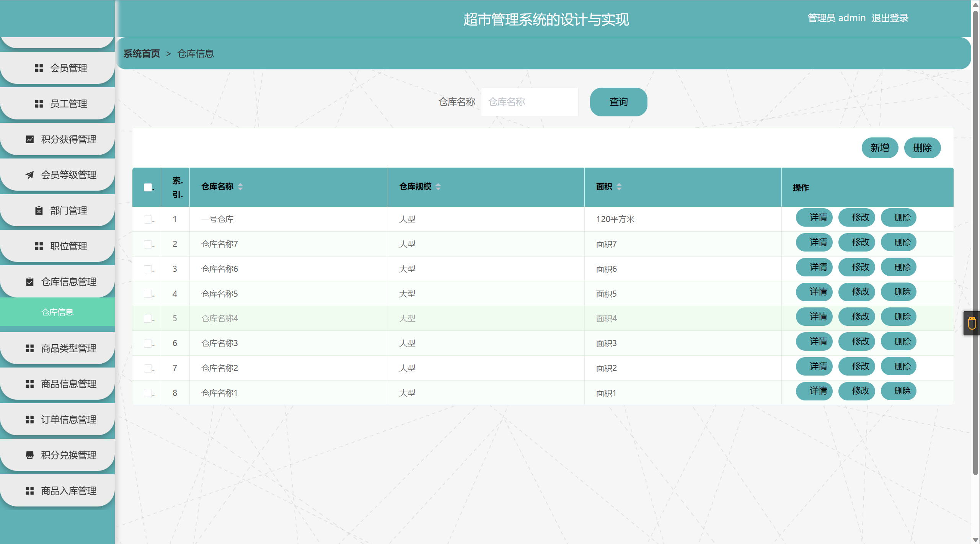Click the 查询 search button

pyautogui.click(x=618, y=102)
